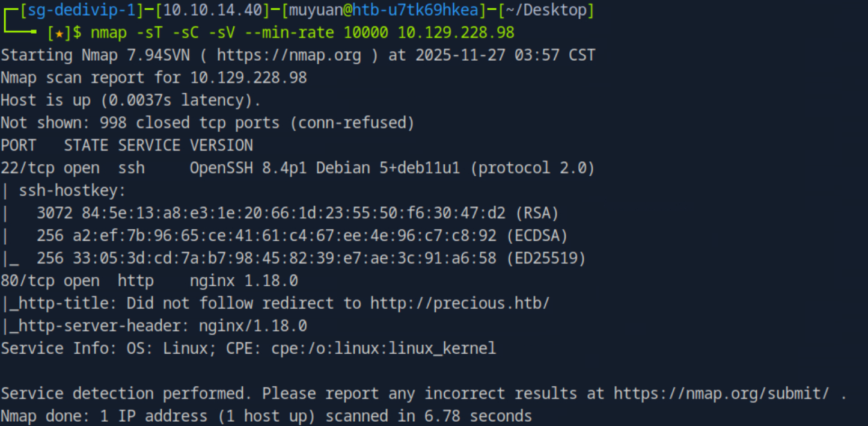The height and width of the screenshot is (426, 868).
Task: Click the star symbol in the prompt
Action: coord(59,32)
